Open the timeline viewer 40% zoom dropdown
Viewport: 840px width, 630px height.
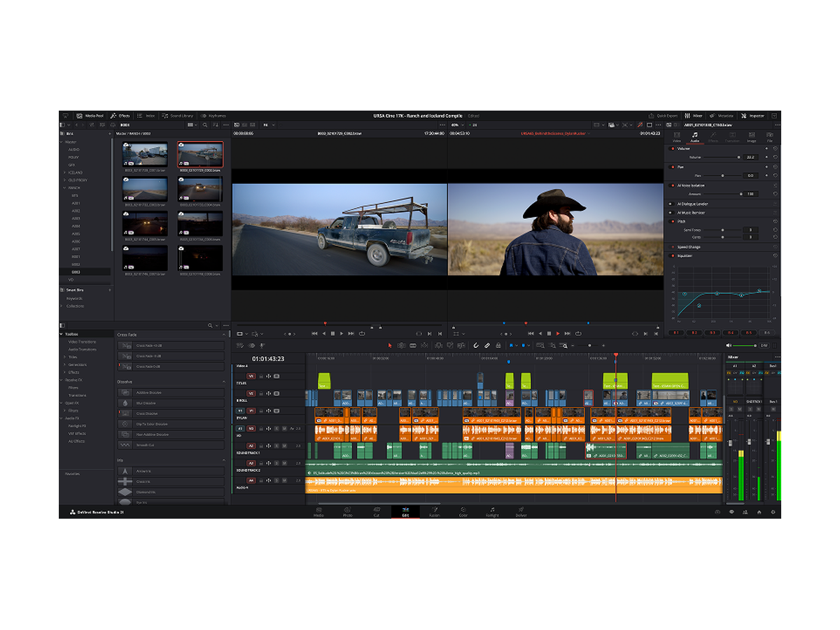pyautogui.click(x=456, y=125)
